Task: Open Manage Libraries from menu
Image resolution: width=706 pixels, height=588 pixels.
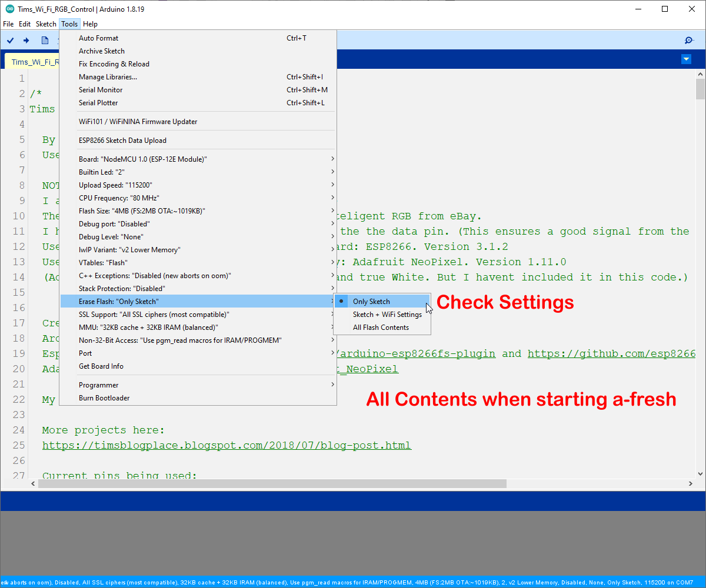Action: coord(198,77)
